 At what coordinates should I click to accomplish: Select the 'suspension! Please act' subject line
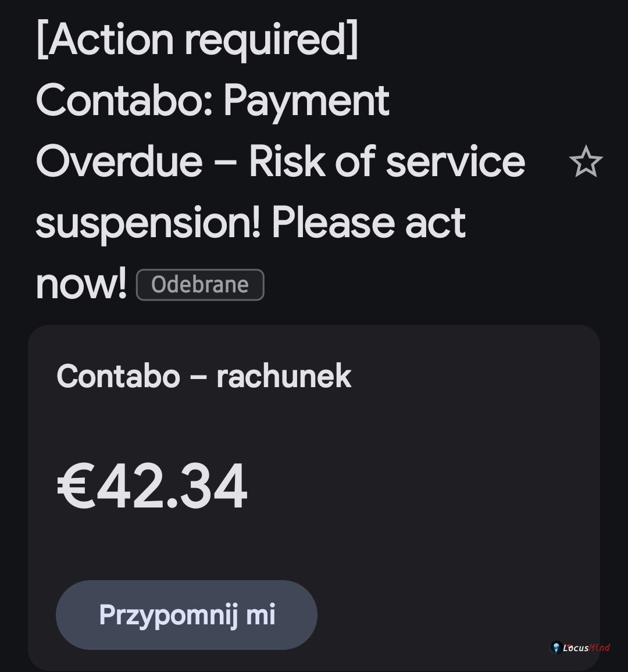pos(251,223)
